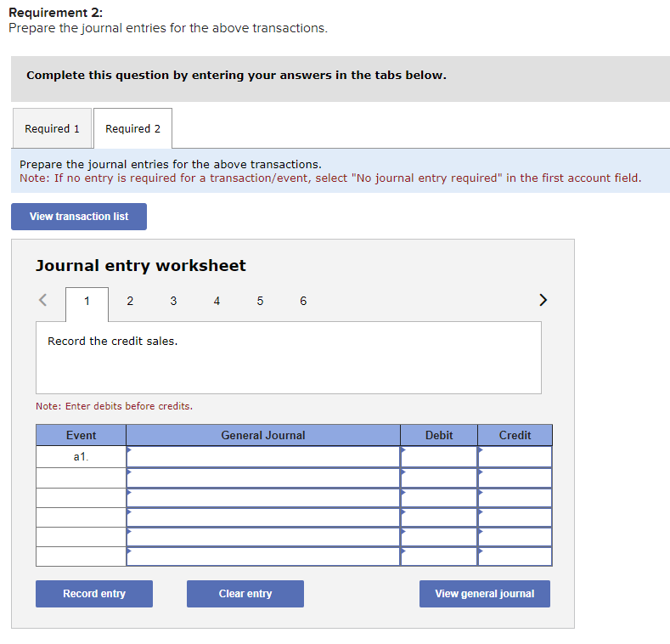Click the Credit column header

tap(515, 435)
